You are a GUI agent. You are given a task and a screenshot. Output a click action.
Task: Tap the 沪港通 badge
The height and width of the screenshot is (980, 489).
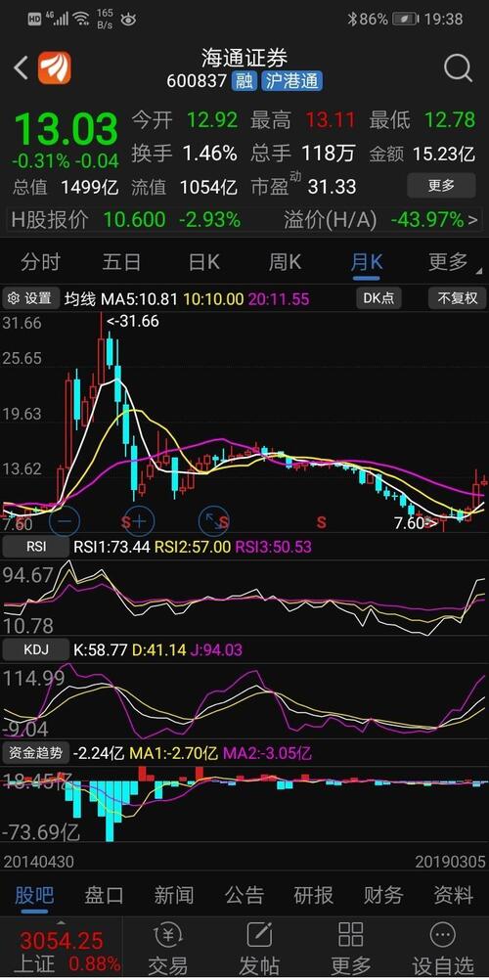(x=292, y=81)
